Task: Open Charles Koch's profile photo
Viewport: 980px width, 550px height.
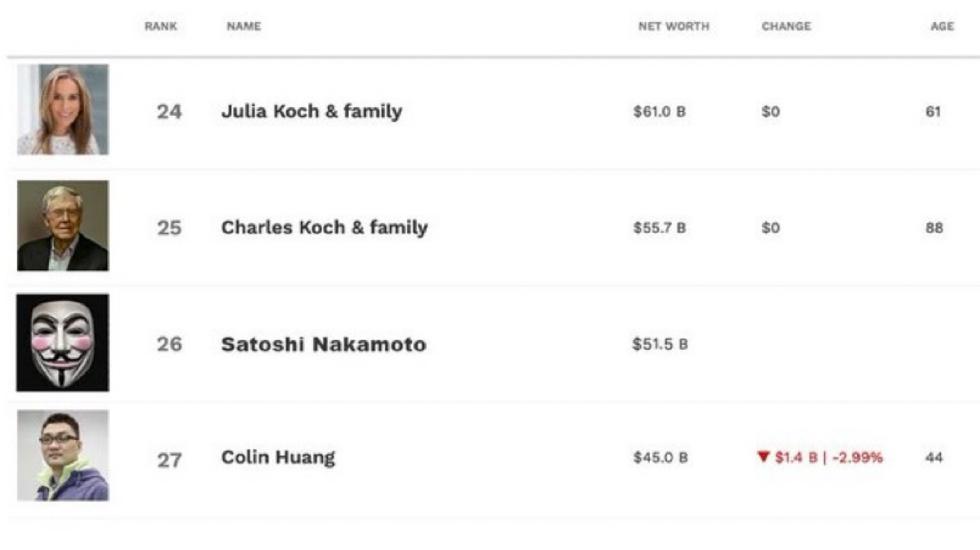Action: (62, 226)
